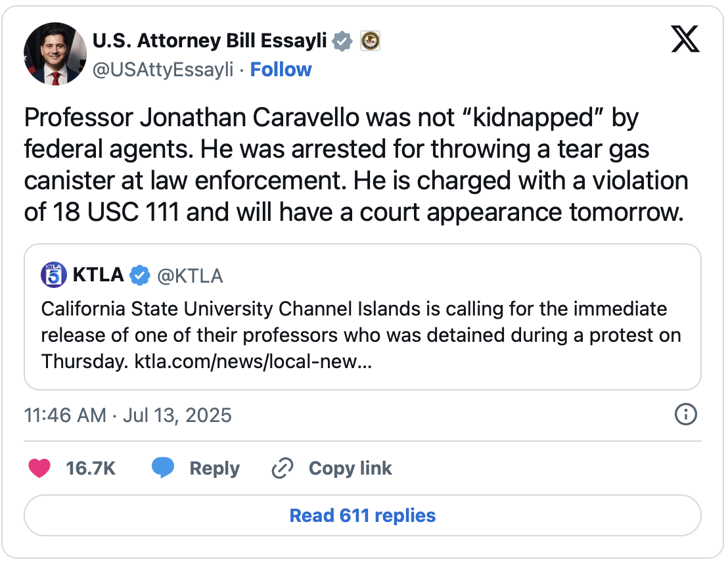Click the heart like icon
This screenshot has width=728, height=564.
click(41, 468)
